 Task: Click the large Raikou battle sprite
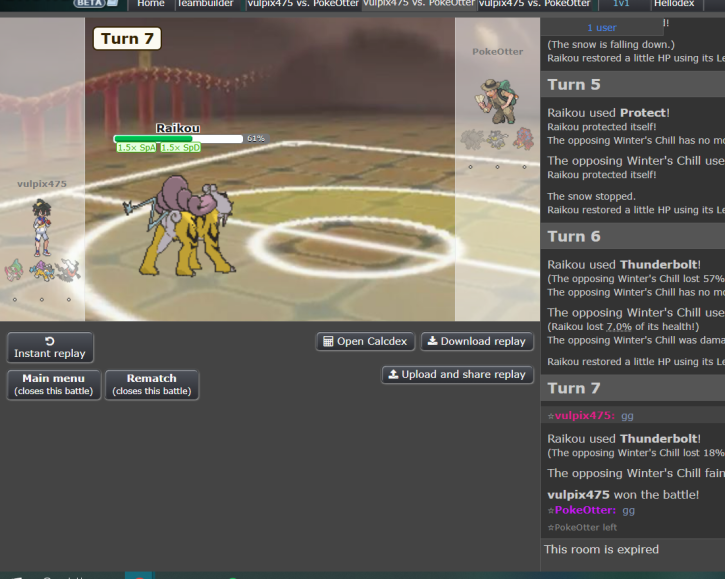pos(180,226)
